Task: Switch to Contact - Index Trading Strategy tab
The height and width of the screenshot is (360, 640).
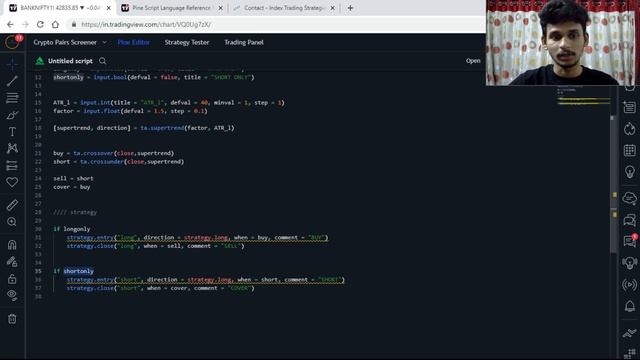Action: coord(284,8)
